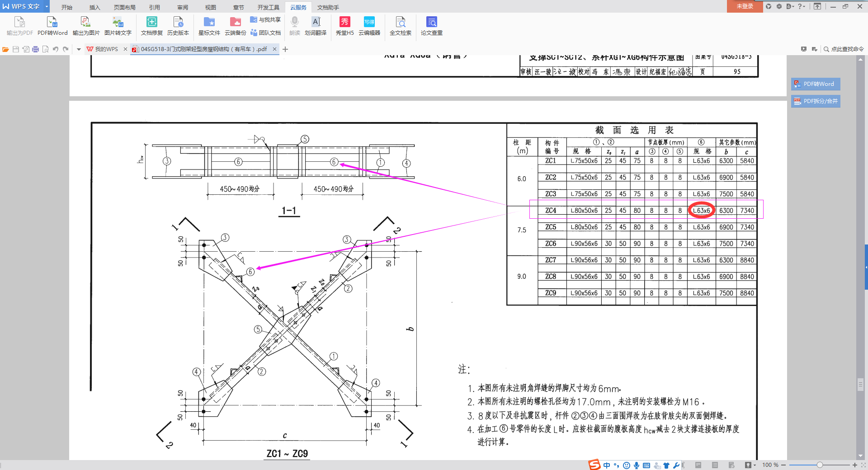Open WPS 文字 application menu dropdown

(46, 6)
